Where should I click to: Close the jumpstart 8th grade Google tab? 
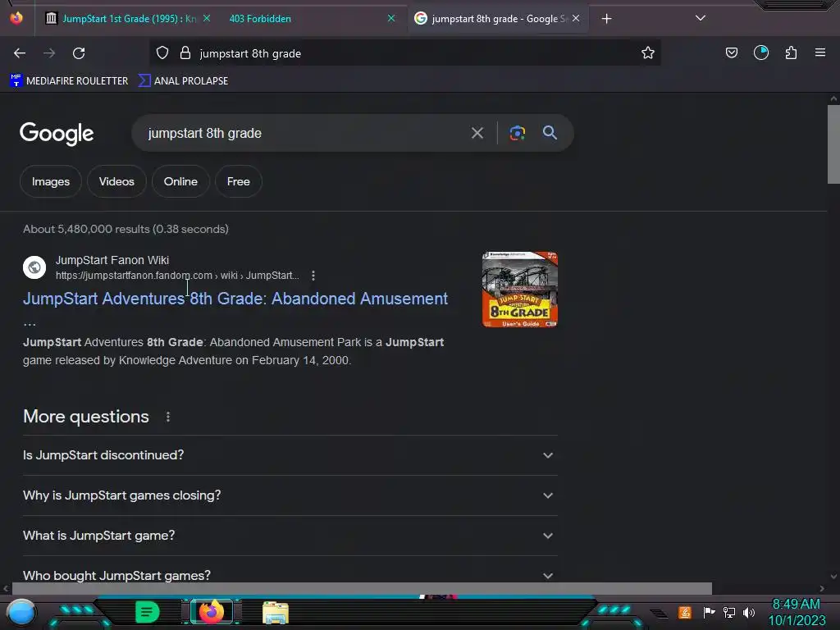click(576, 18)
